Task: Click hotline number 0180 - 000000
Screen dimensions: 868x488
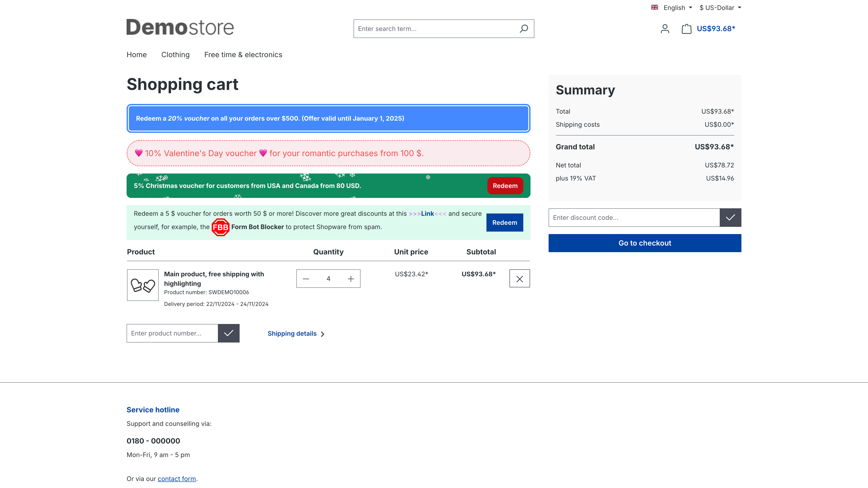Action: (x=153, y=441)
